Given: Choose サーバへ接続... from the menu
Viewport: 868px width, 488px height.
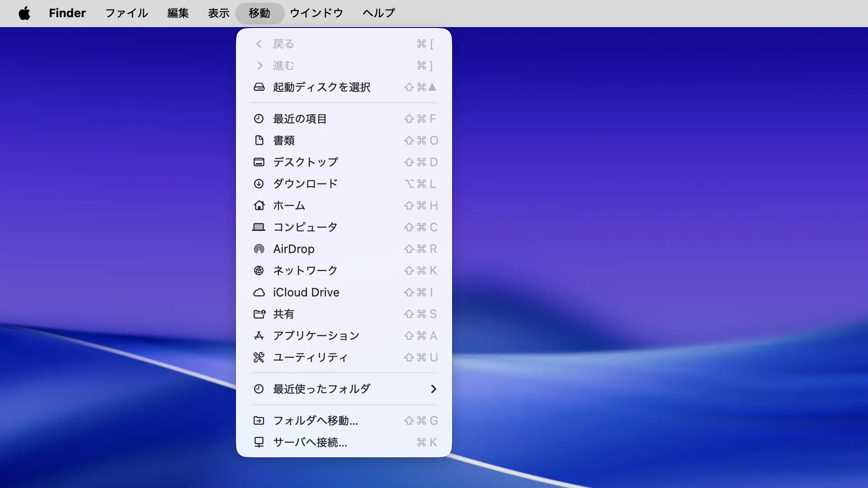Looking at the screenshot, I should tap(310, 442).
